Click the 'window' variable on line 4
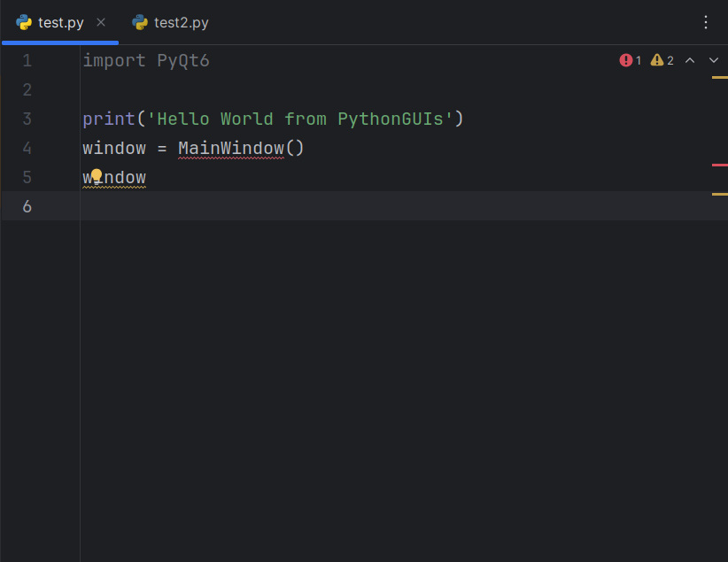The image size is (728, 562). pyautogui.click(x=114, y=149)
